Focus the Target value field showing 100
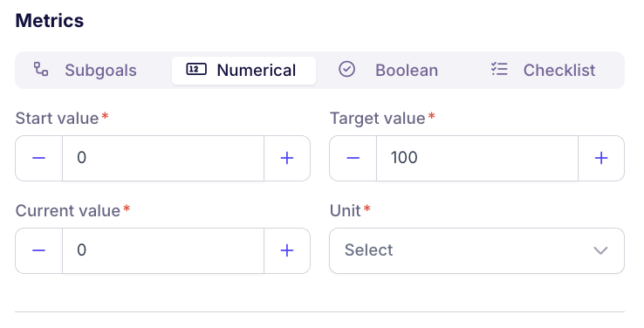Viewport: 644px width, 328px height. 477,158
